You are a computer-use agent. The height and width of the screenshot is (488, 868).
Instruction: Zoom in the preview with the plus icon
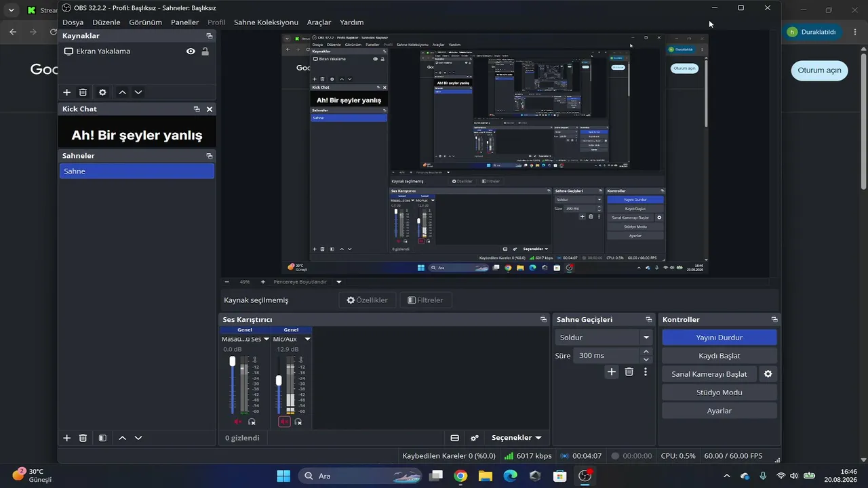[x=262, y=282]
